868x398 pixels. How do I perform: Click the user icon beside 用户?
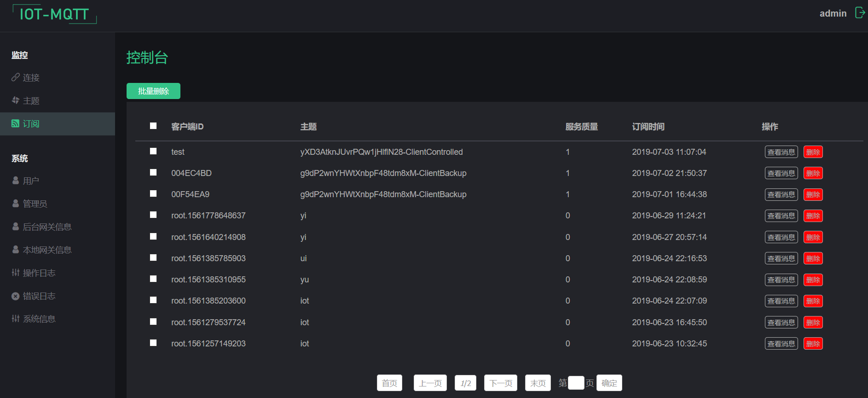click(16, 181)
